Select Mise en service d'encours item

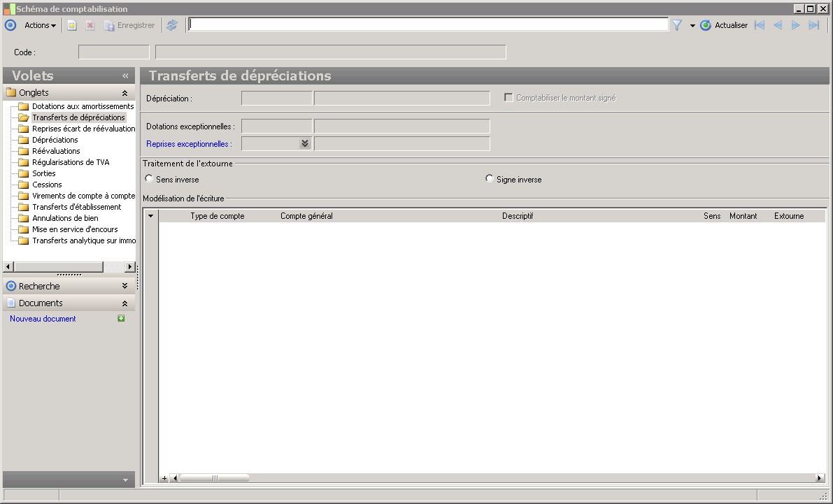coord(75,229)
